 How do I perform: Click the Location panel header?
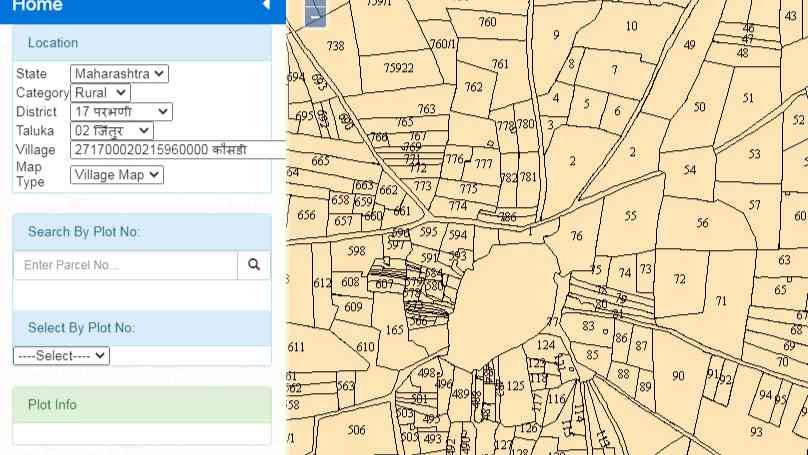pos(142,43)
